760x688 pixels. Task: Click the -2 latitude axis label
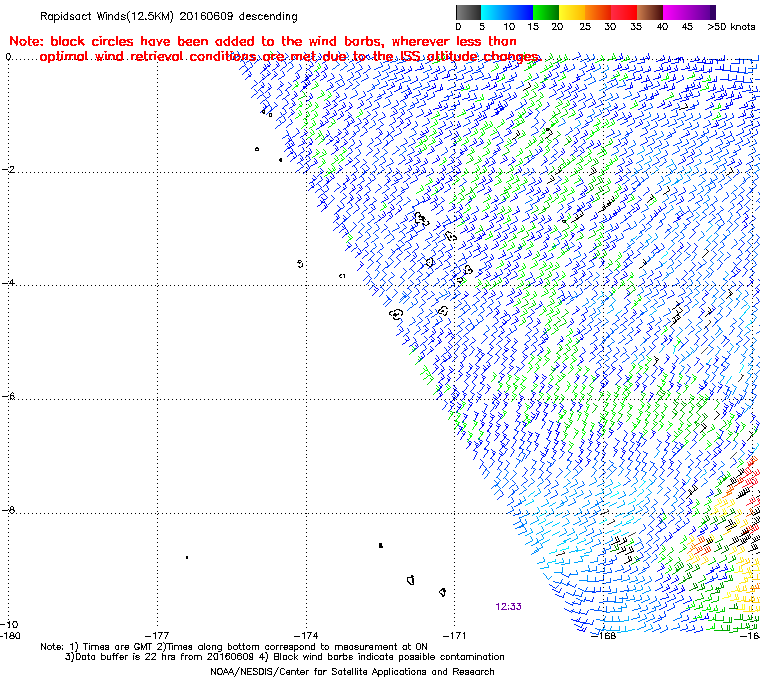coord(8,170)
